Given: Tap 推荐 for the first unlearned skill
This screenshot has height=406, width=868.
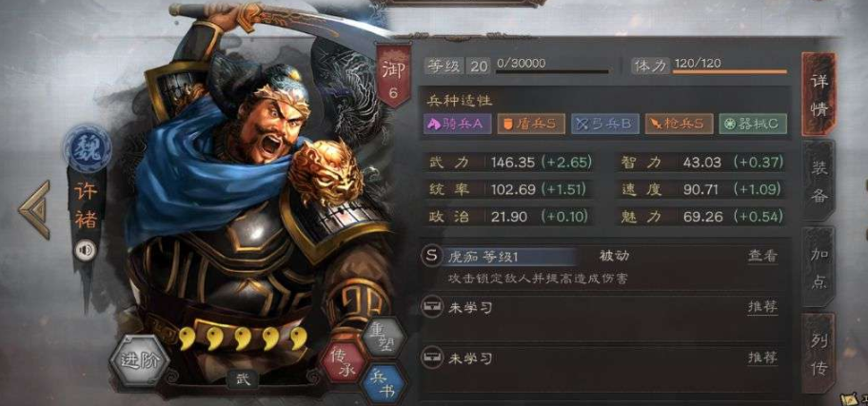Looking at the screenshot, I should pyautogui.click(x=762, y=307).
